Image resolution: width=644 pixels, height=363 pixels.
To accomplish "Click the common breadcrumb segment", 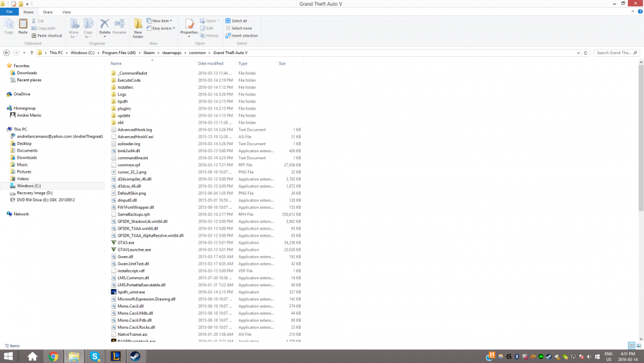I will pyautogui.click(x=197, y=53).
